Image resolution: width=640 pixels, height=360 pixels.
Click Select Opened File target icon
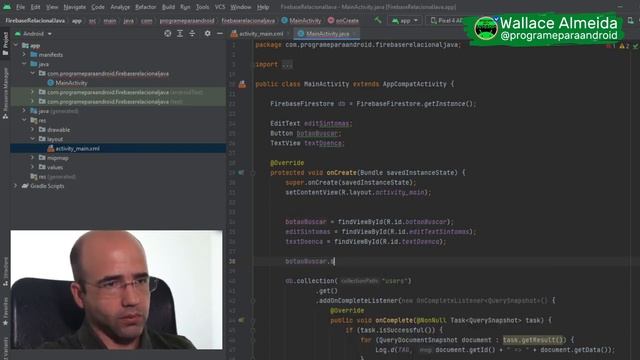click(x=168, y=33)
